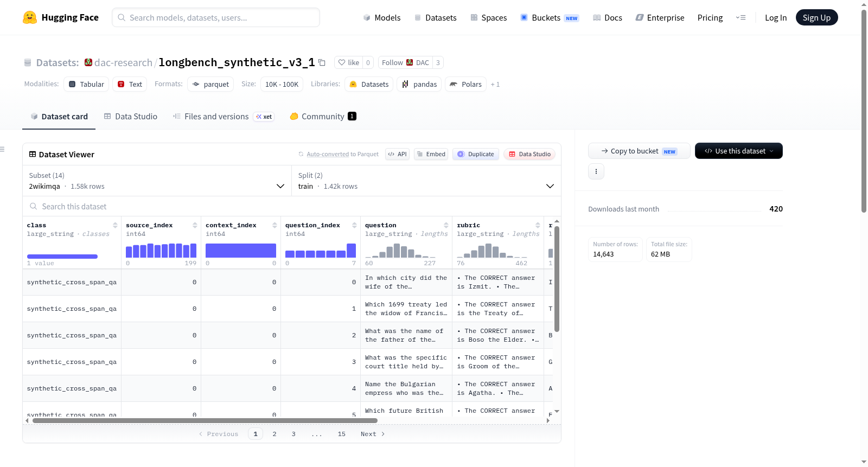Click the search magnifier in dataset search
The height and width of the screenshot is (467, 868).
coord(34,206)
